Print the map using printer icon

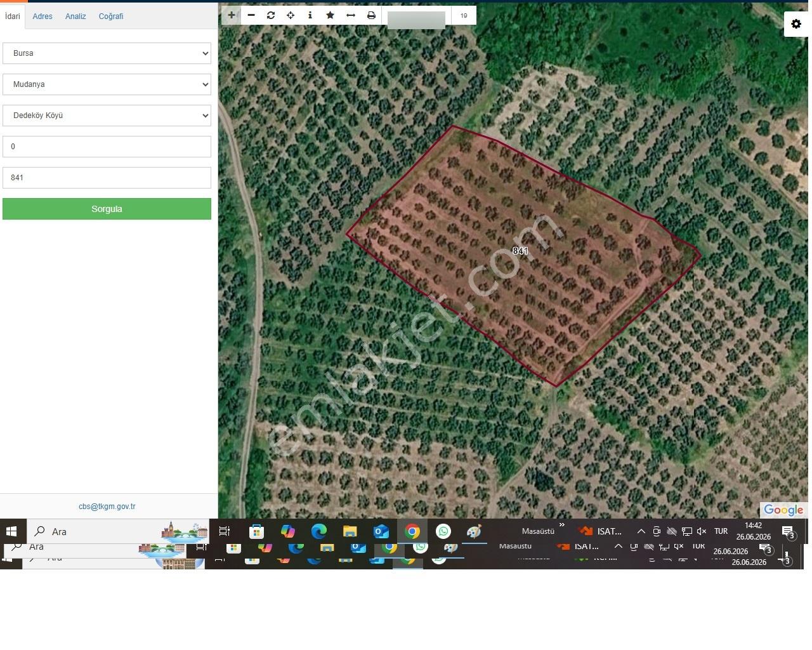point(371,15)
